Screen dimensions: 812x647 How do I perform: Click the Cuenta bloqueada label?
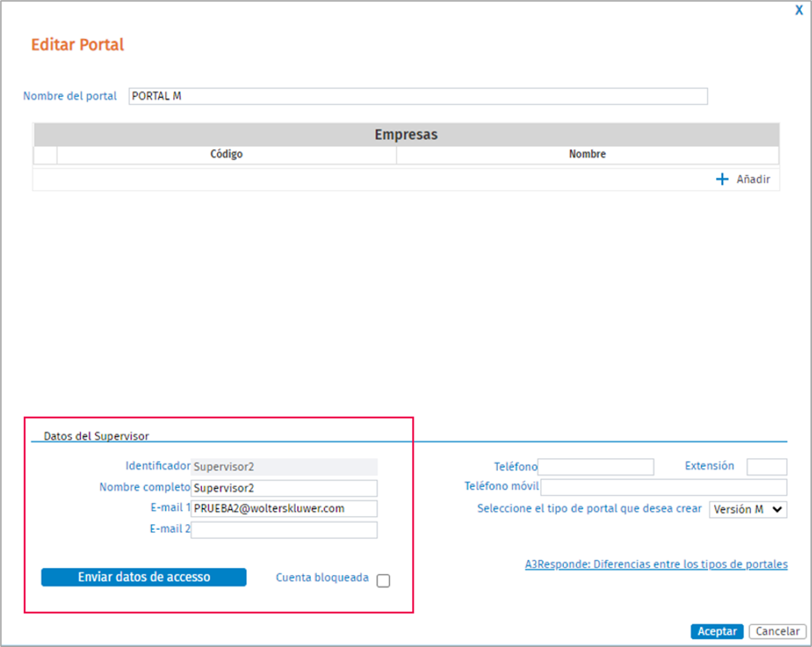(x=322, y=578)
